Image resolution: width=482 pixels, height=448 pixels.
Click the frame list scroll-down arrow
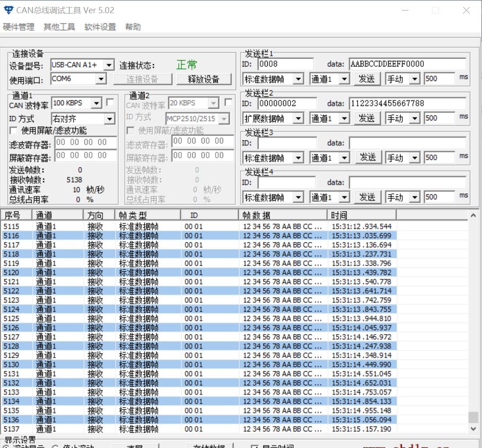point(473,429)
